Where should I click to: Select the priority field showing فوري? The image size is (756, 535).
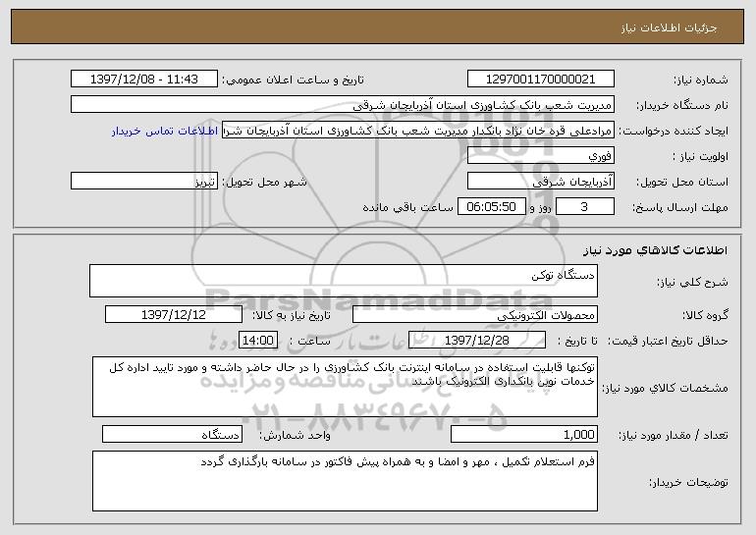point(540,156)
